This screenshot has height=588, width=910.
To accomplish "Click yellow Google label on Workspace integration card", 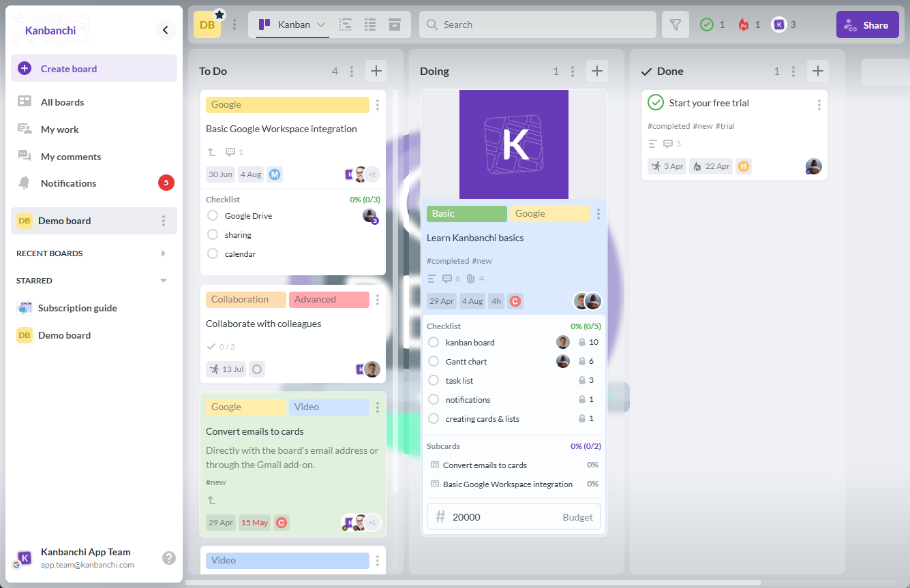I will tap(288, 105).
